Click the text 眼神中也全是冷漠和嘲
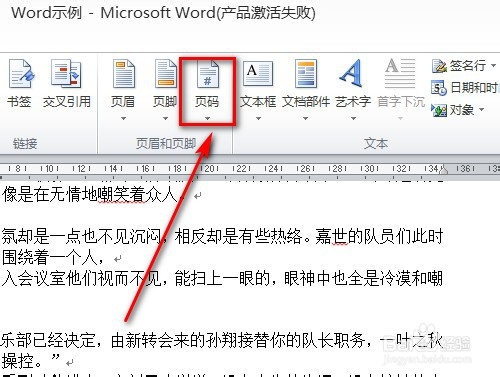The image size is (500, 377). coord(363,278)
